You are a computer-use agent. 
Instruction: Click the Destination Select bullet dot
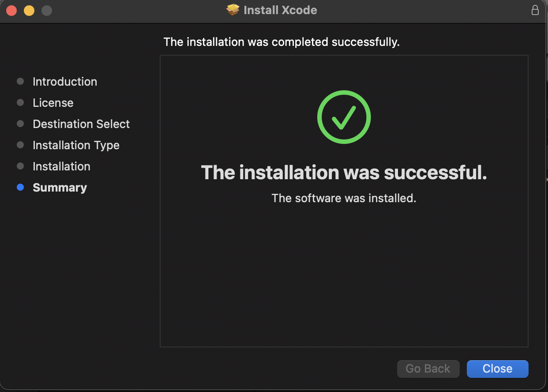(x=20, y=124)
